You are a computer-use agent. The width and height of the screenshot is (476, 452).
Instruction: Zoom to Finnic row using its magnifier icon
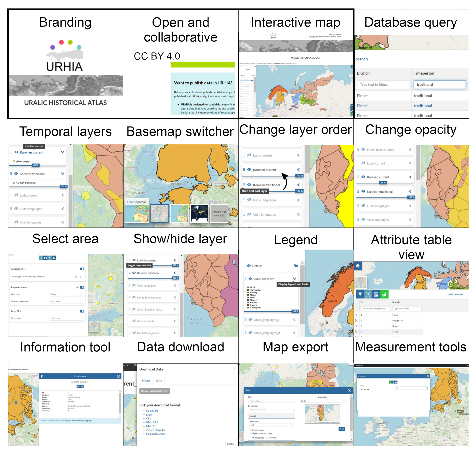click(x=356, y=315)
